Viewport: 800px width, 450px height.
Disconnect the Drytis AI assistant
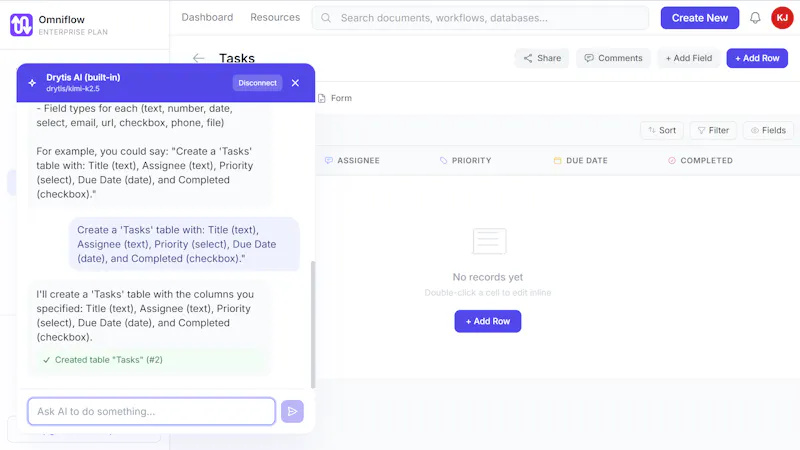click(257, 83)
